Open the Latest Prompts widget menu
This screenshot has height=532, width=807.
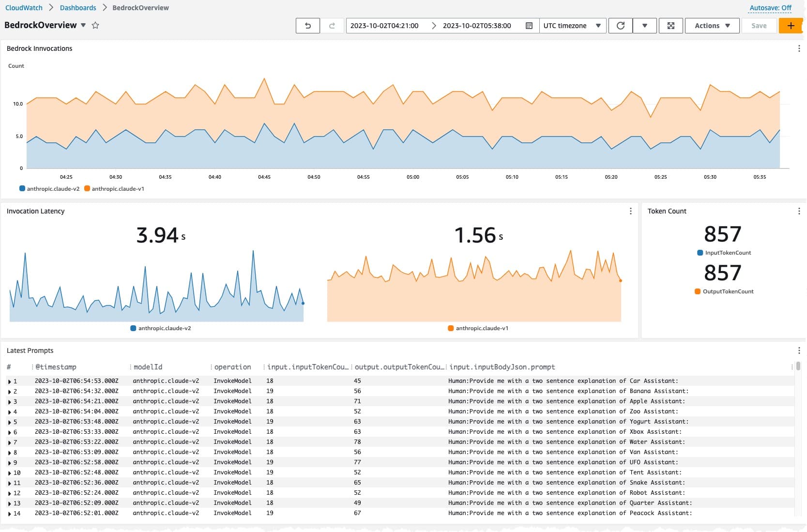[x=799, y=350]
